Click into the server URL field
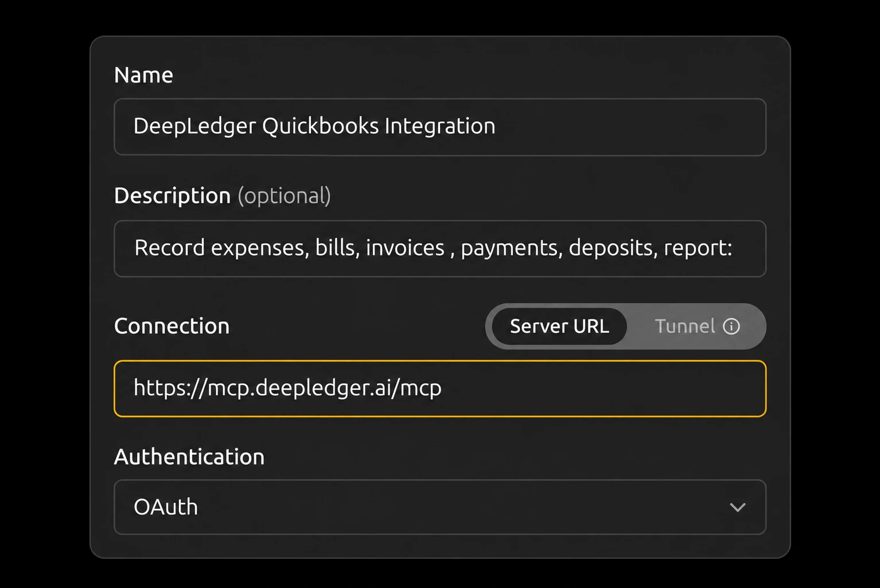Screen dimensions: 880x588 pyautogui.click(x=440, y=388)
